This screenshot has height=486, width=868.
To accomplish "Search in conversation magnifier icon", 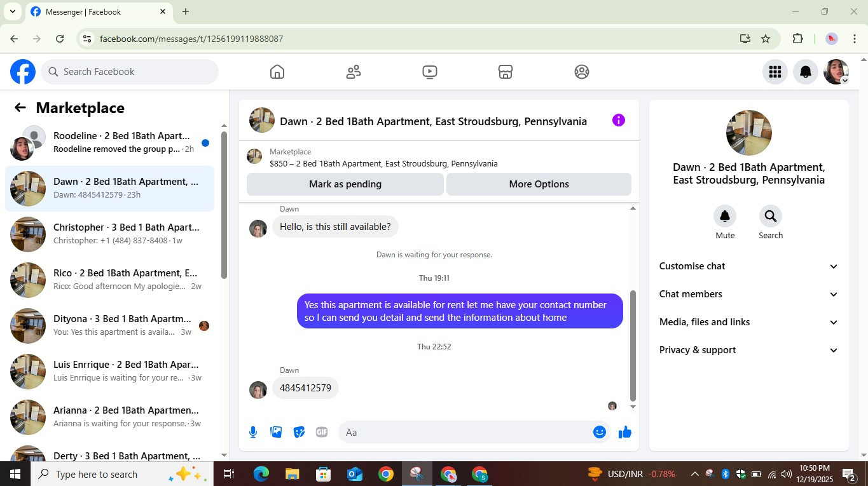I will coord(771,216).
